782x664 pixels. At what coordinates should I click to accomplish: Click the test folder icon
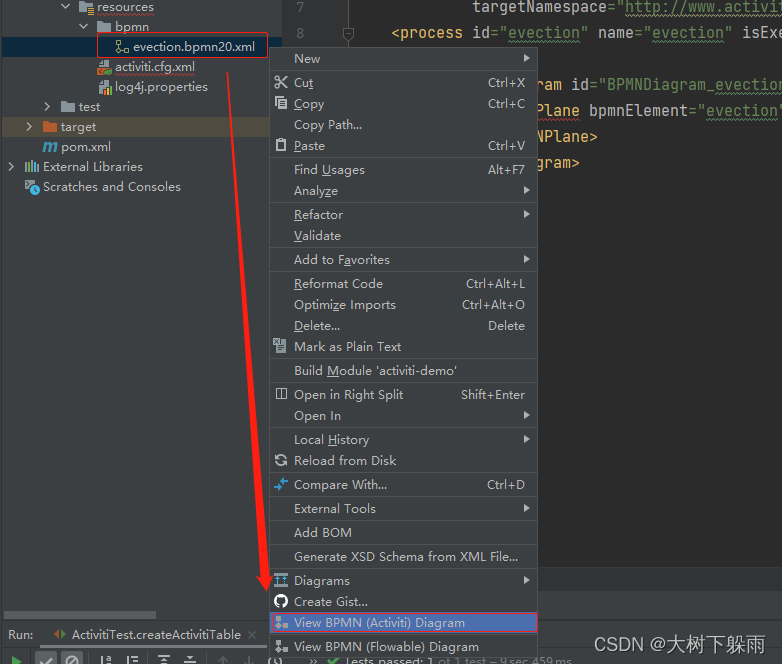(68, 107)
